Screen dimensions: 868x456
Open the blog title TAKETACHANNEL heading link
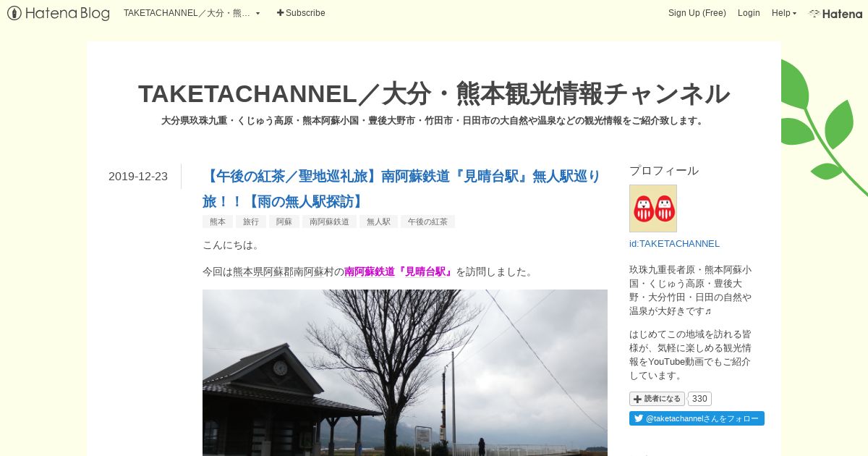click(434, 93)
